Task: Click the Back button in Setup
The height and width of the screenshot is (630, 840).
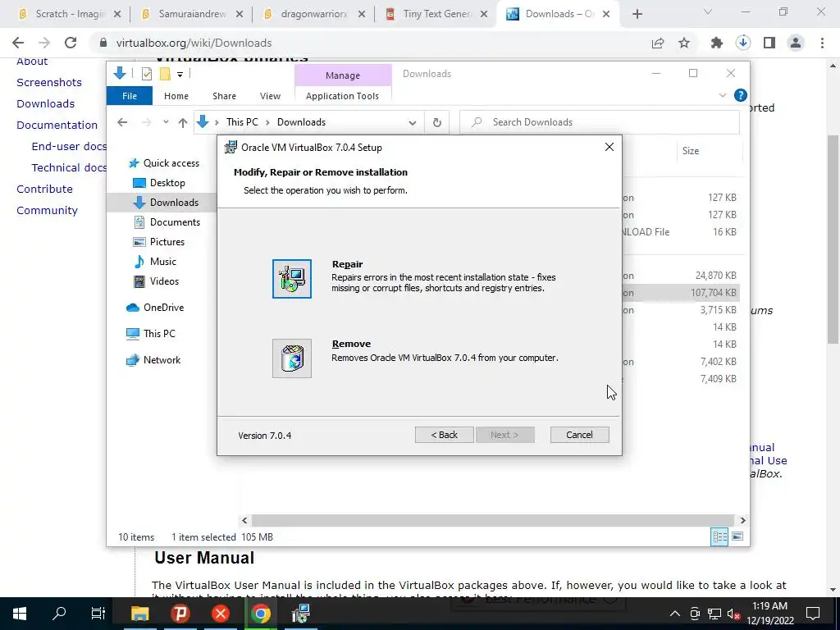Action: (444, 435)
